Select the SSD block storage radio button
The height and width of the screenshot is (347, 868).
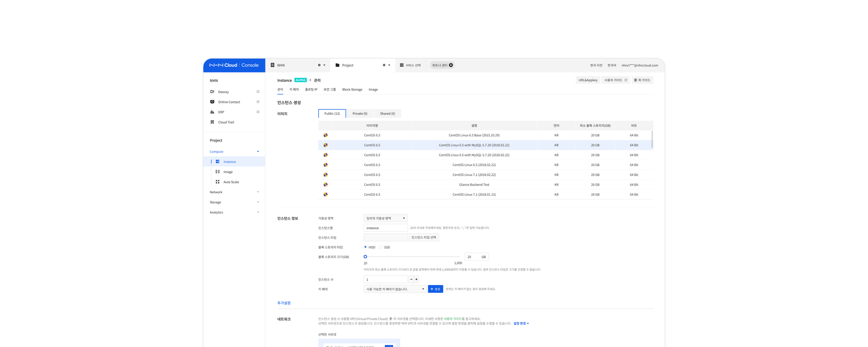381,247
